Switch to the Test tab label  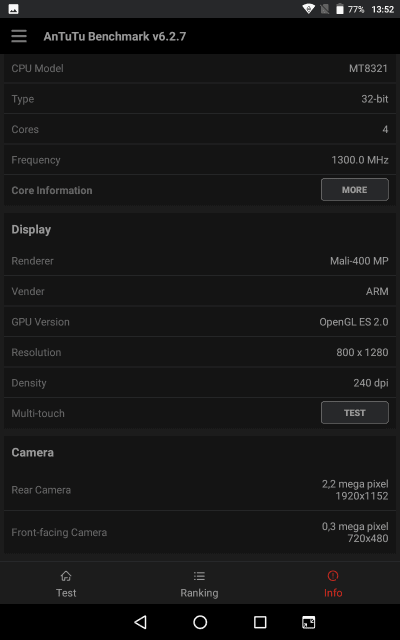66,593
